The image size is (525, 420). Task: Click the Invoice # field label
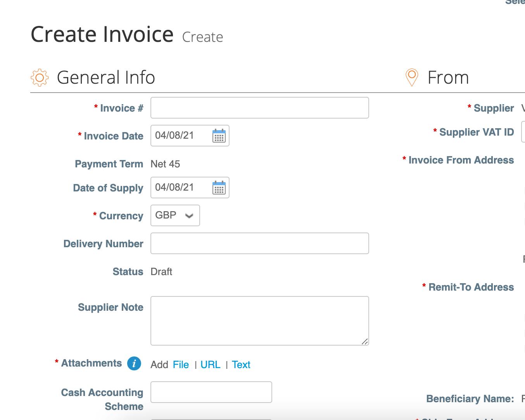click(121, 108)
